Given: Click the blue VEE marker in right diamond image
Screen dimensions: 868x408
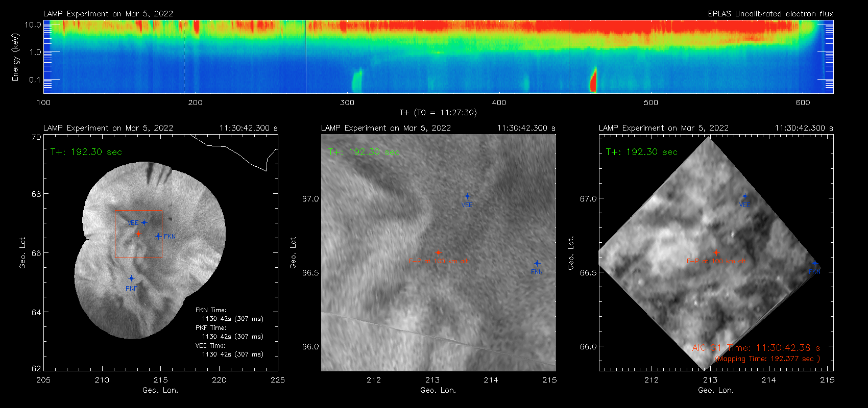Looking at the screenshot, I should (745, 196).
